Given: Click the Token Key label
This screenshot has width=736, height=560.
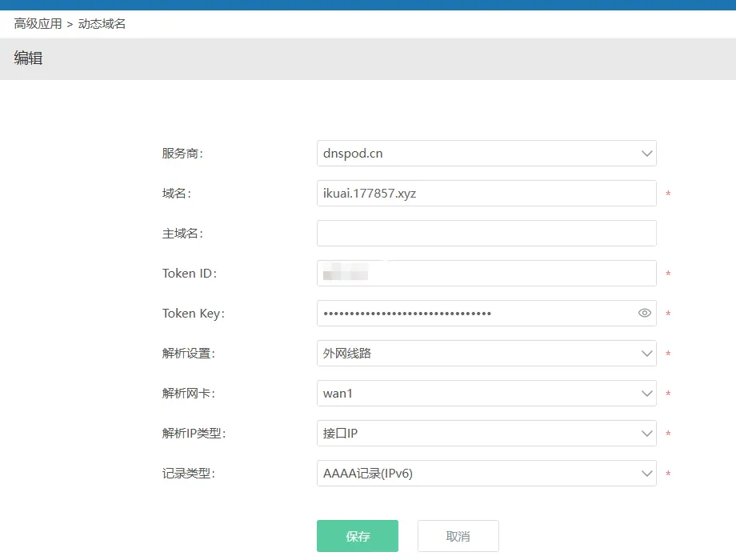Looking at the screenshot, I should coord(194,314).
